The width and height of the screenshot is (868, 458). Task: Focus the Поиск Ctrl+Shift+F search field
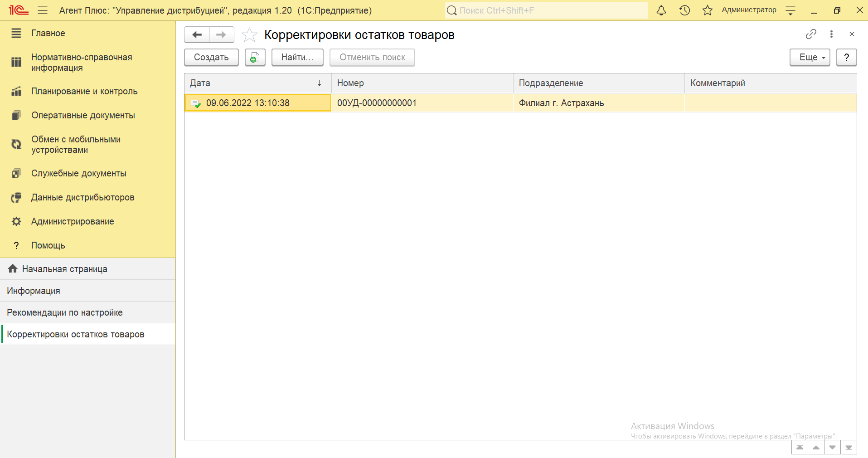pos(546,10)
